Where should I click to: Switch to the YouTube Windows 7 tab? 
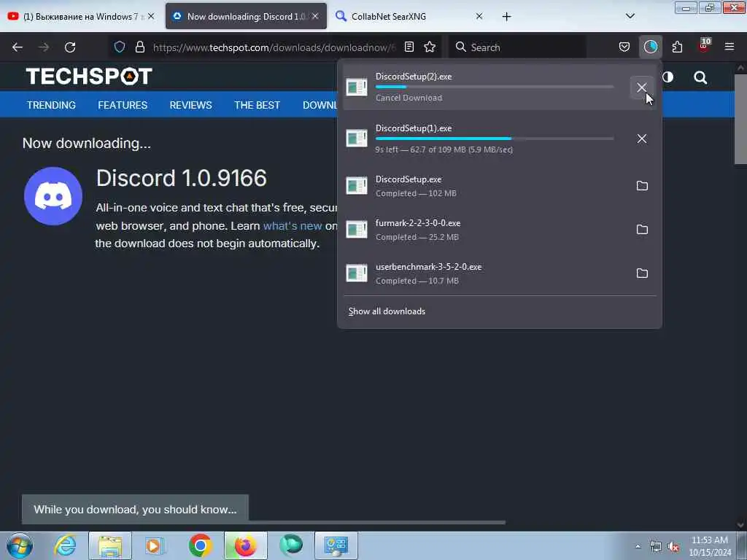pos(80,16)
